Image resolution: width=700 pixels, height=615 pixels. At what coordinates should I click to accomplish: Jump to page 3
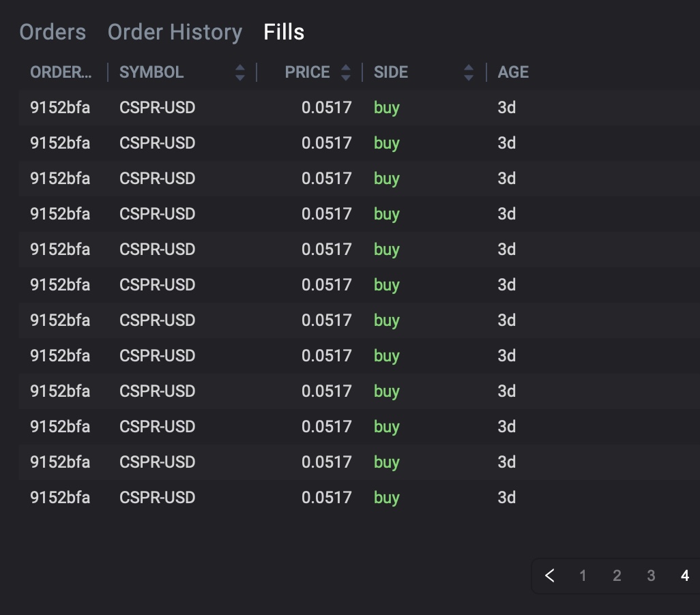651,575
